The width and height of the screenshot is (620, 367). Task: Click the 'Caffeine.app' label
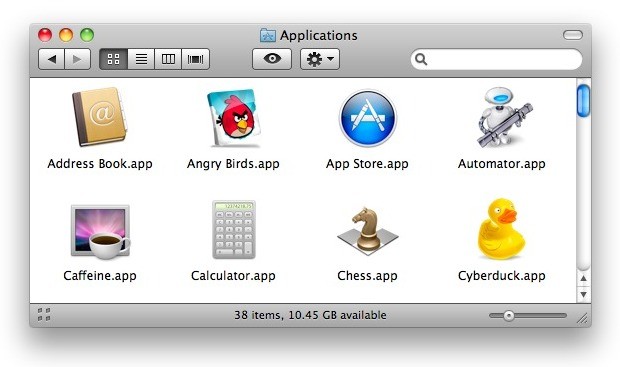[x=100, y=276]
